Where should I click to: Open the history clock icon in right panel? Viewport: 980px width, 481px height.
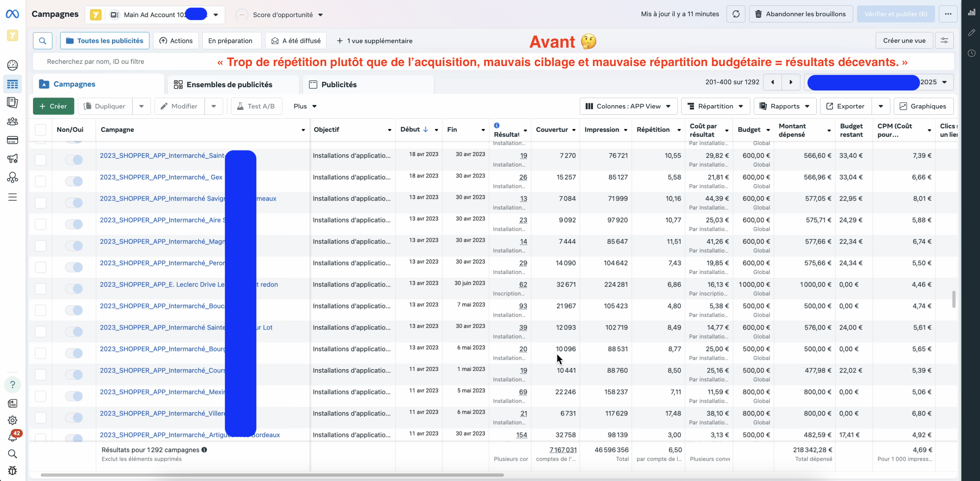pos(971,53)
